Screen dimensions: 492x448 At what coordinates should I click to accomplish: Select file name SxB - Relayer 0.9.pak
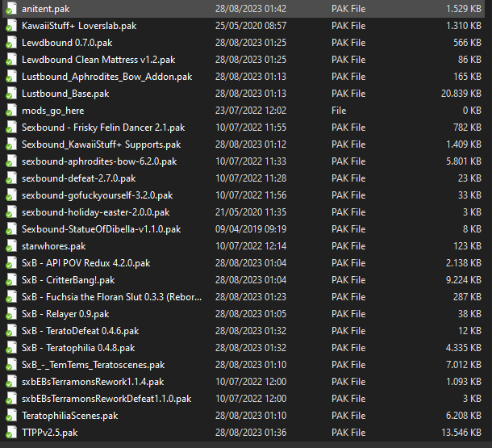tap(65, 314)
